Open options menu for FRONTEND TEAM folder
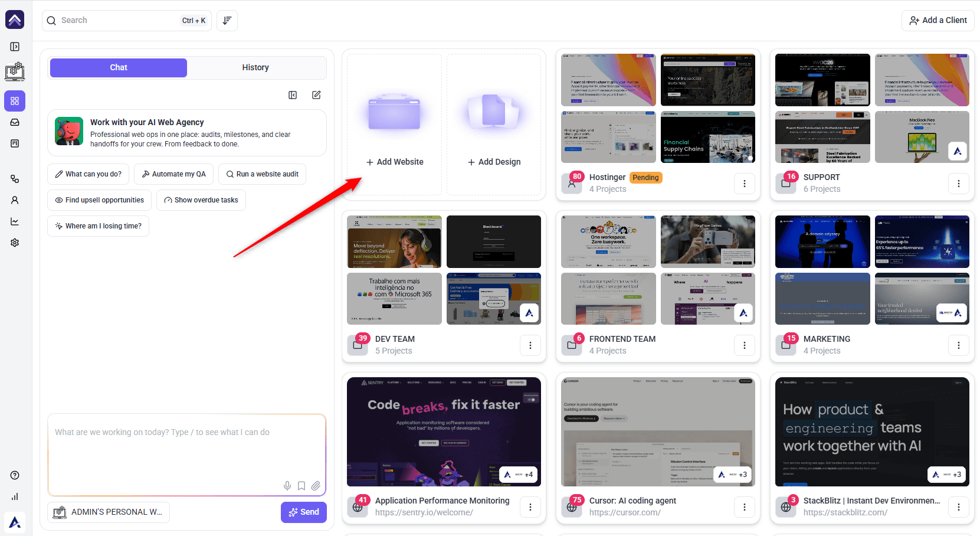Image resolution: width=980 pixels, height=536 pixels. tap(745, 345)
